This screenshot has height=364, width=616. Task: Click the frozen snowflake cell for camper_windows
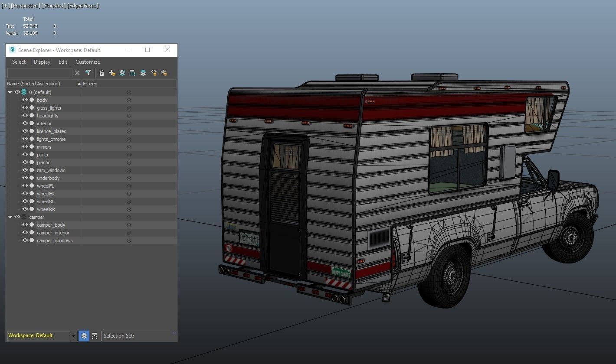click(129, 240)
